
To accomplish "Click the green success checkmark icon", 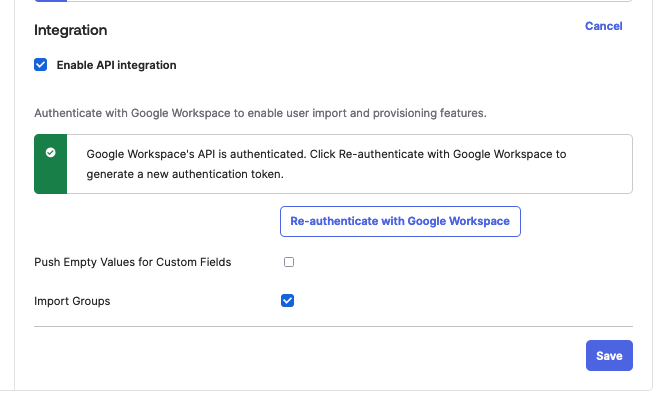I will pos(51,152).
